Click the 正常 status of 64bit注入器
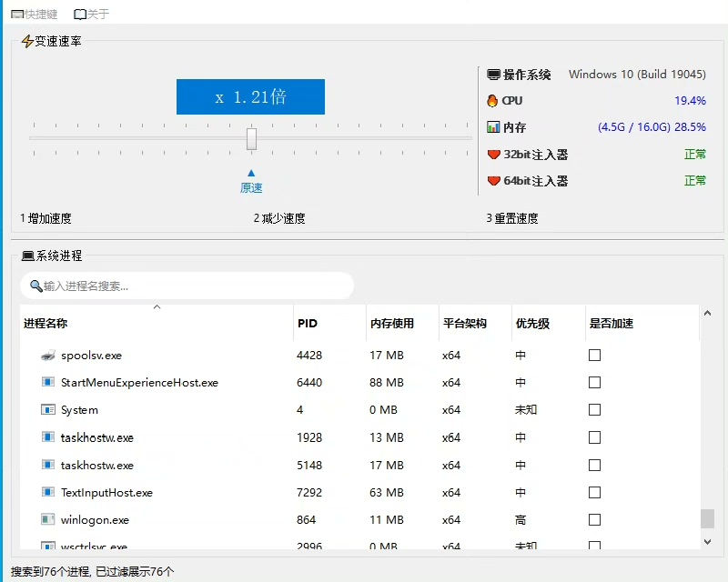728x582 pixels. coord(695,181)
